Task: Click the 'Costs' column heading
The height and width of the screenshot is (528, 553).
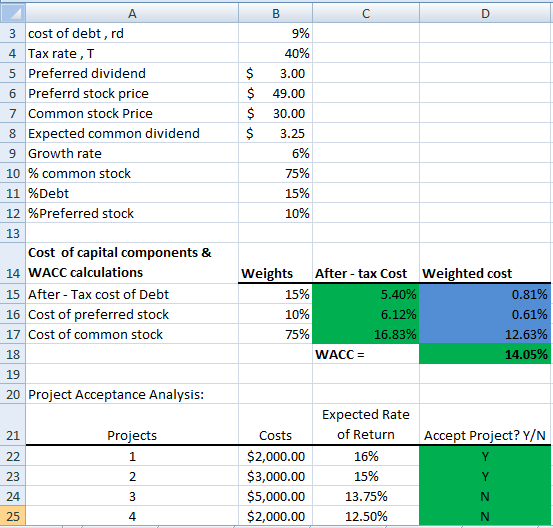Action: (x=275, y=424)
